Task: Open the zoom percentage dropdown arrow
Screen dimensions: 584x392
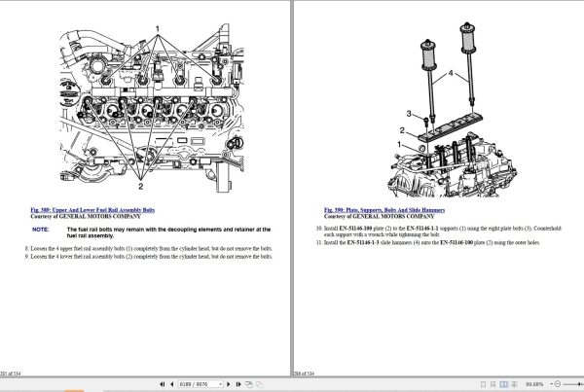Action: pyautogui.click(x=551, y=384)
